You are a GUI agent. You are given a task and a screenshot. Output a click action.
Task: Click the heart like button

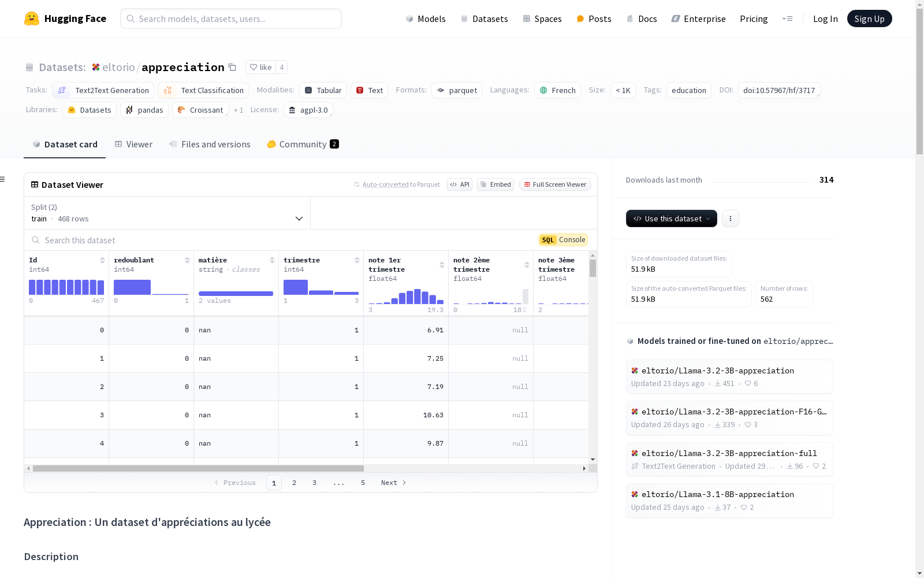261,67
